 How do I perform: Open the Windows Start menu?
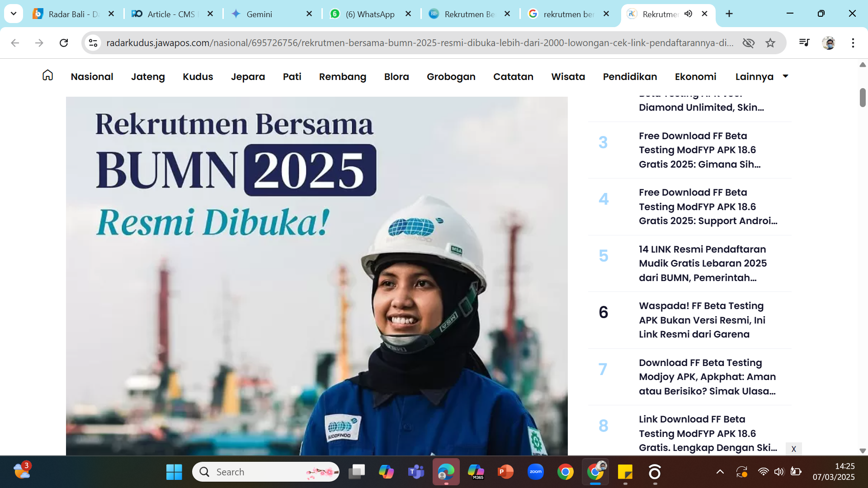click(x=174, y=472)
